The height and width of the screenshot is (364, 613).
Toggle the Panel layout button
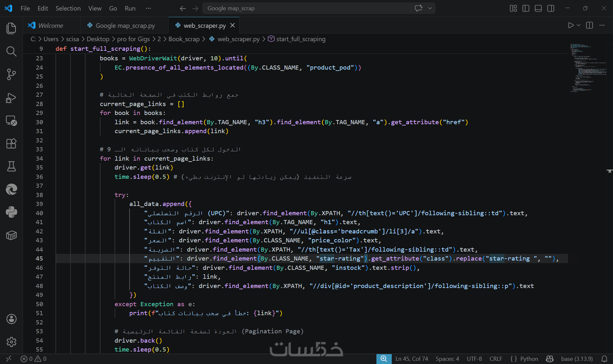538,8
